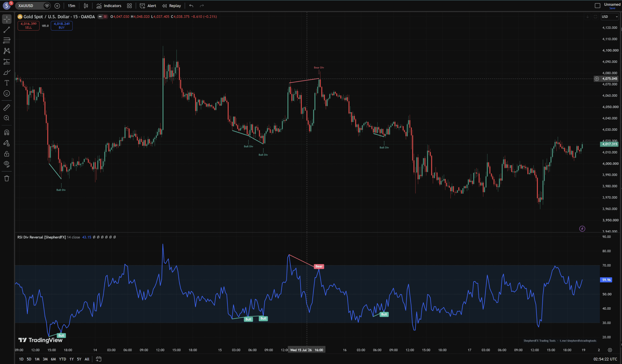Click the add symbol plus icon
Viewport: 622px width, 364px height.
coord(57,6)
